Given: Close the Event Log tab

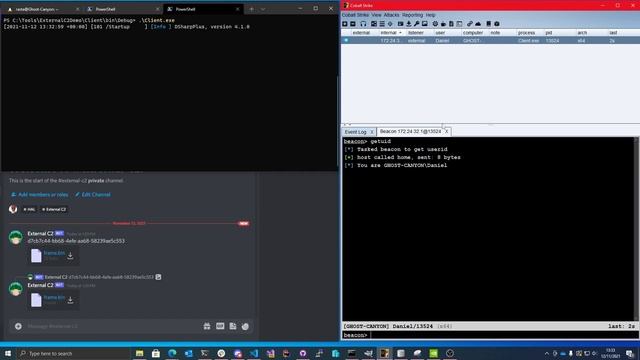Looking at the screenshot, I should pyautogui.click(x=371, y=132).
